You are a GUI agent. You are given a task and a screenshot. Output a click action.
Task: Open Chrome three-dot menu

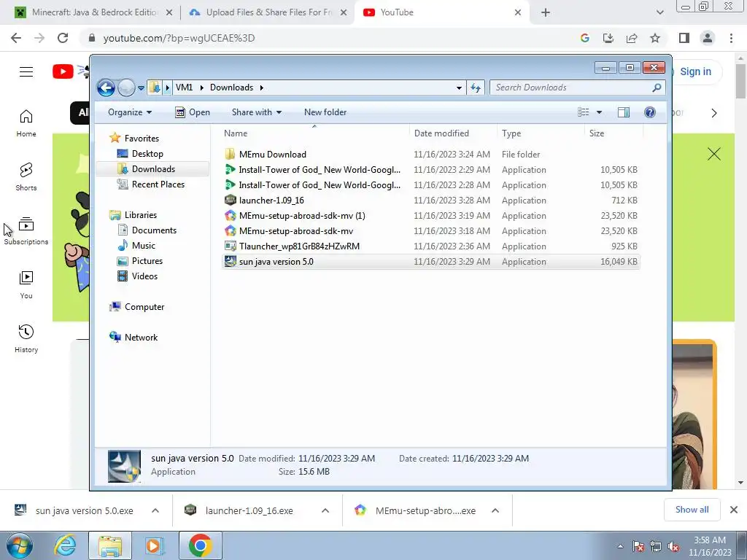point(731,38)
